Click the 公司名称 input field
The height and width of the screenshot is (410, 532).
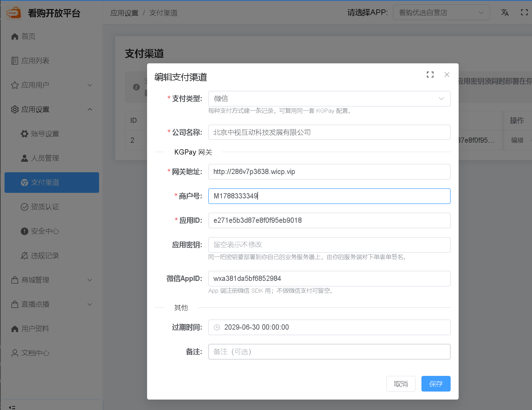(329, 132)
